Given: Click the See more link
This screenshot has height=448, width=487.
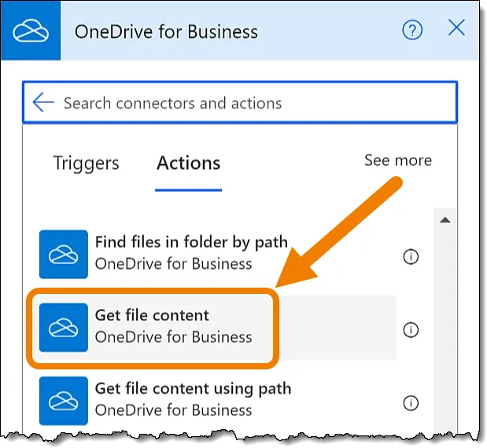Looking at the screenshot, I should (397, 160).
